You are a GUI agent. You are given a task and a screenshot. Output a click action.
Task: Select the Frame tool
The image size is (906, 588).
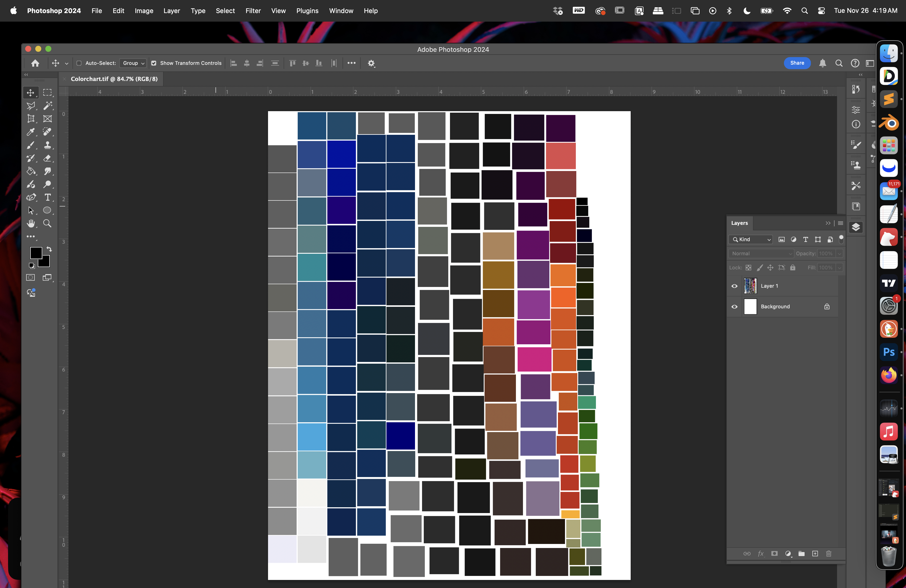(47, 119)
